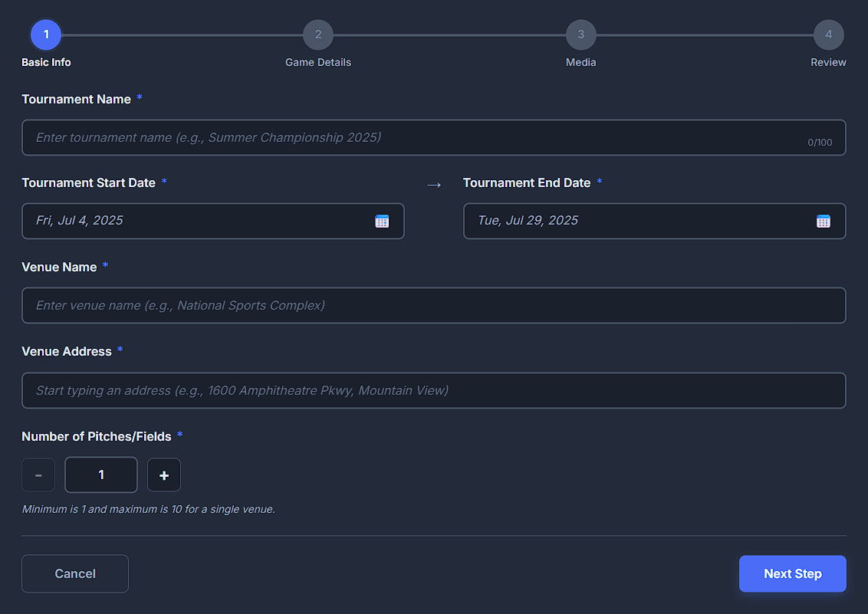This screenshot has height=614, width=868.
Task: Select step 1 Basic Info circle
Action: pyautogui.click(x=46, y=34)
